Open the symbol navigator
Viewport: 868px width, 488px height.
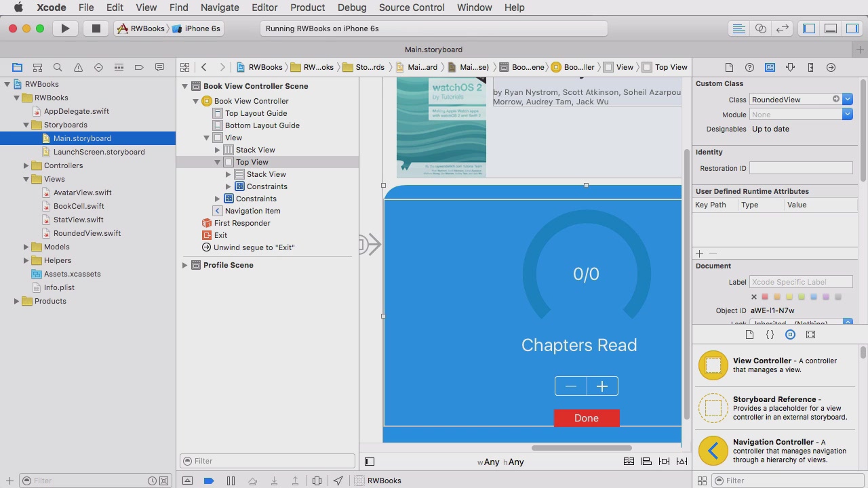(37, 67)
